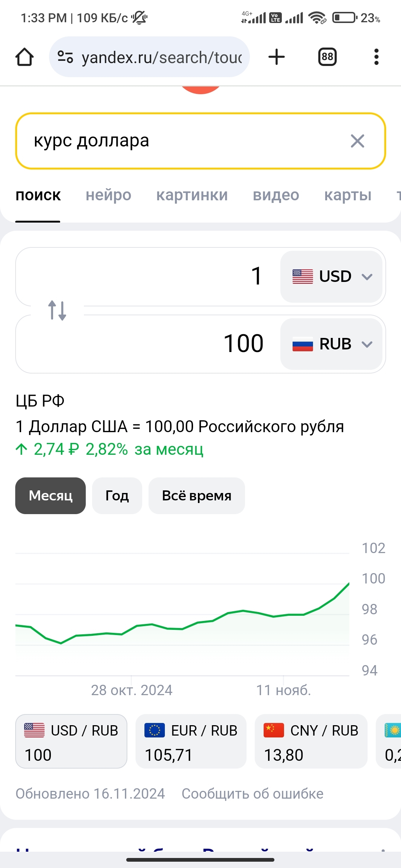Swap currencies with the arrows icon

point(57,310)
